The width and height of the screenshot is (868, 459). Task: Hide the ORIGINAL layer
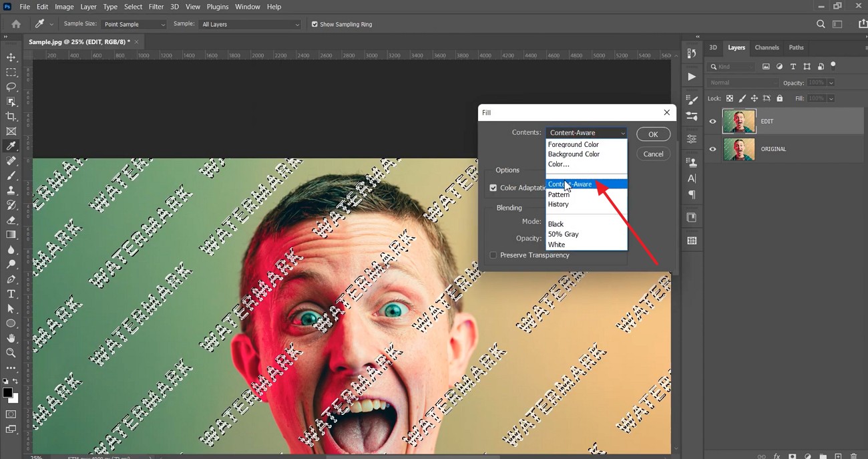click(712, 149)
